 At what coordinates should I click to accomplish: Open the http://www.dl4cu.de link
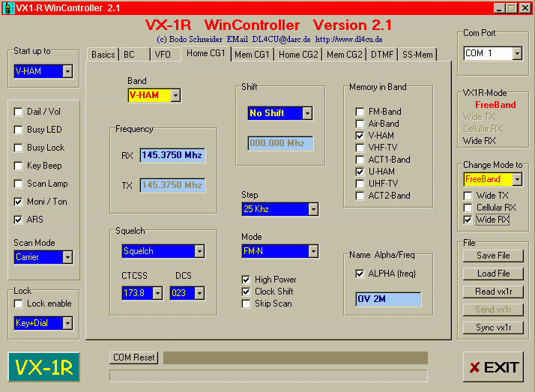click(x=348, y=39)
